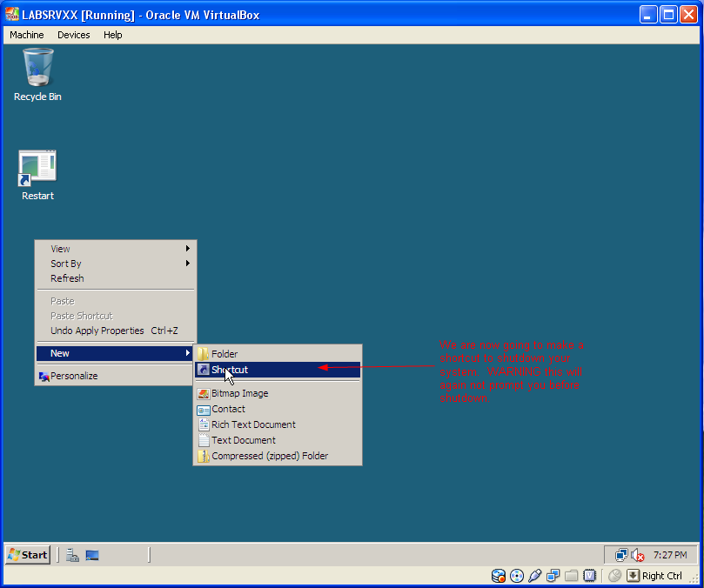Image resolution: width=704 pixels, height=588 pixels.
Task: Click the Right Ctrl host key label
Action: pos(662,576)
